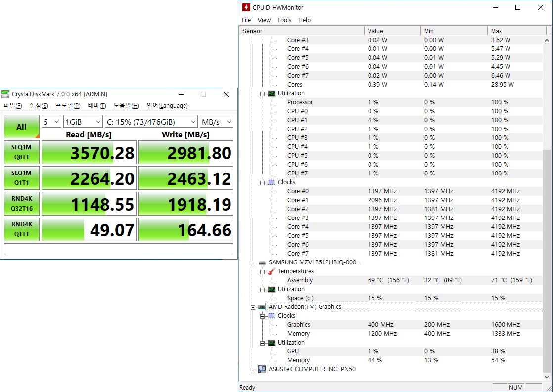Expand the ASUSTeK COMPUTER INC. PN50 node
The width and height of the screenshot is (553, 392).
(x=253, y=370)
